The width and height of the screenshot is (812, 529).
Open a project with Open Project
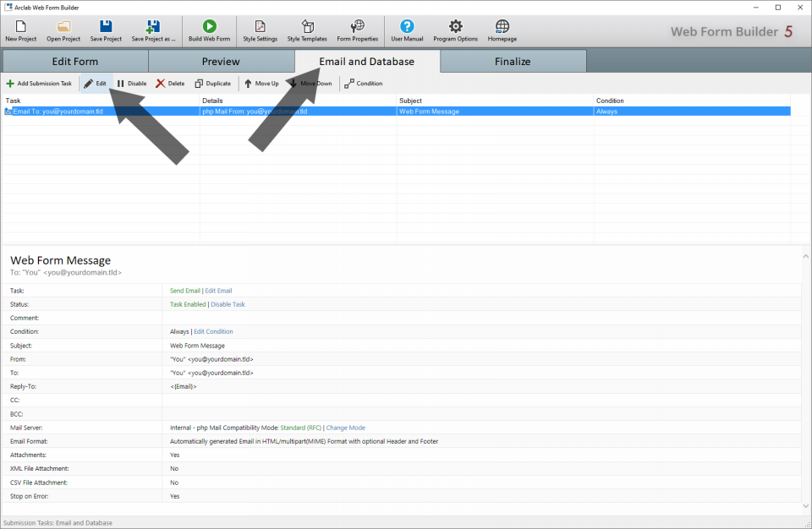point(63,27)
